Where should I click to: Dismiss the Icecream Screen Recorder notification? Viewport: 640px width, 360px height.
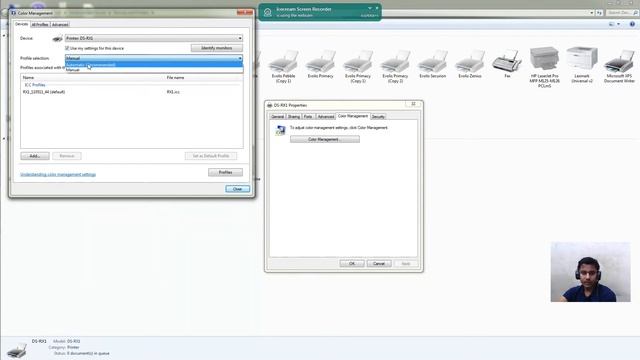377,8
